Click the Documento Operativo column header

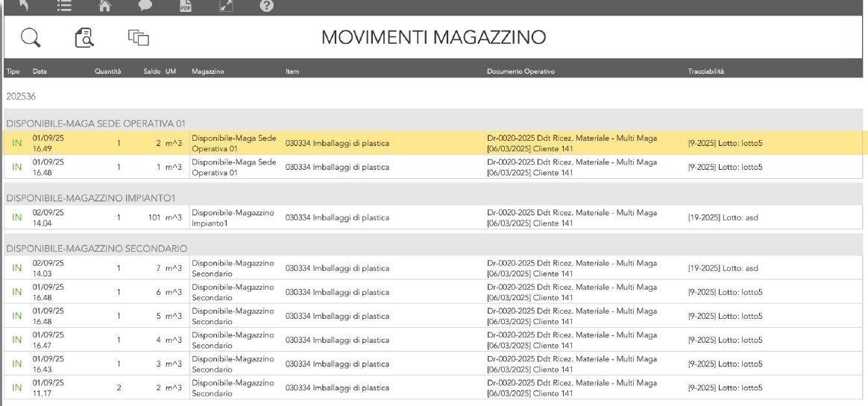click(x=521, y=72)
